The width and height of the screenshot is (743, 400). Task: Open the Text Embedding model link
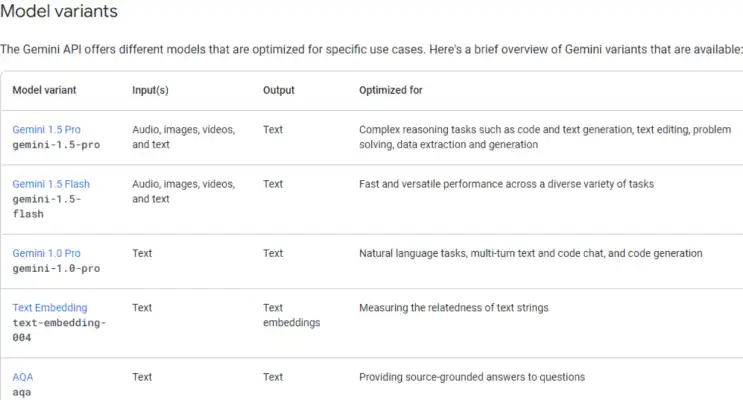coord(50,308)
